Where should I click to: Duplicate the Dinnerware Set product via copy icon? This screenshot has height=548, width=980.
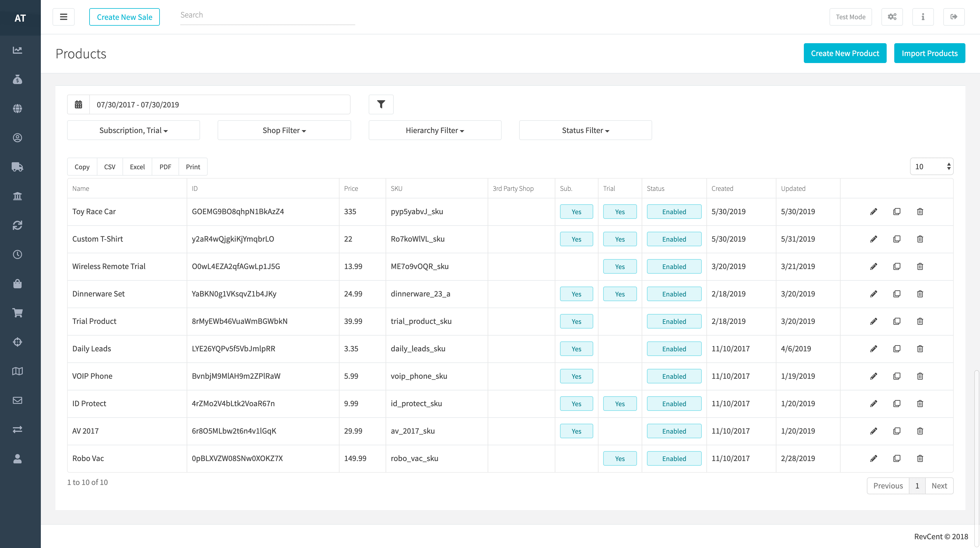(x=897, y=294)
